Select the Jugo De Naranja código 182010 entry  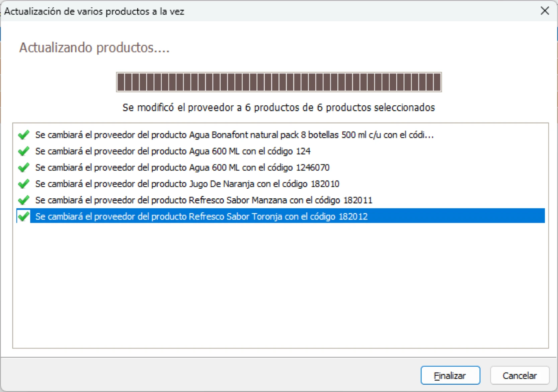(x=187, y=184)
